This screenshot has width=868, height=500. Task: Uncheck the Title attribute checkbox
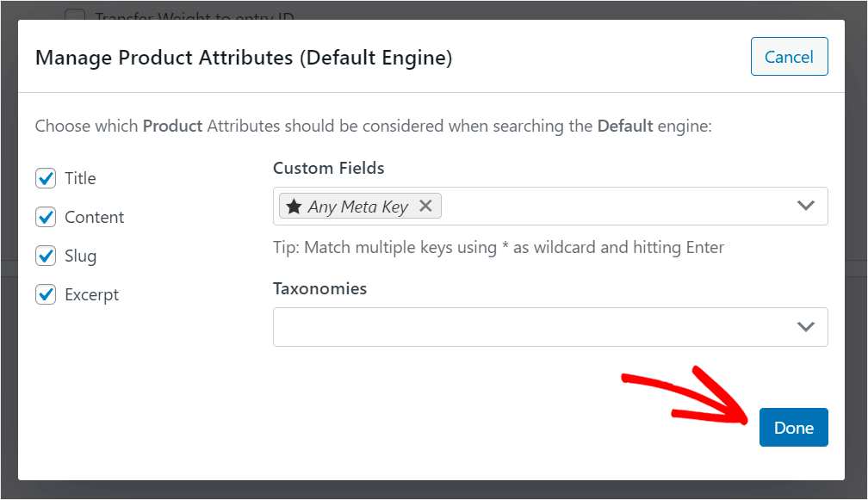pyautogui.click(x=46, y=178)
